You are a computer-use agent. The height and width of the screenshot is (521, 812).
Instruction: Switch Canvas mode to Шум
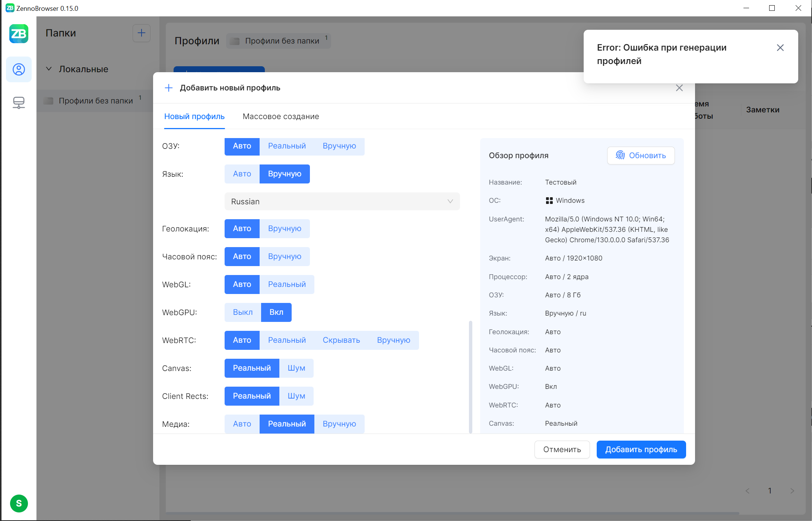[296, 368]
